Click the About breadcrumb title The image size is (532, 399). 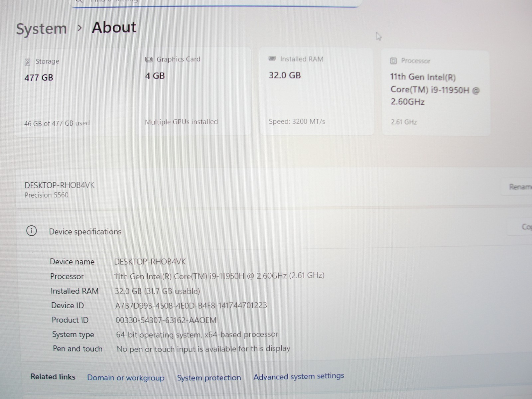pyautogui.click(x=114, y=27)
